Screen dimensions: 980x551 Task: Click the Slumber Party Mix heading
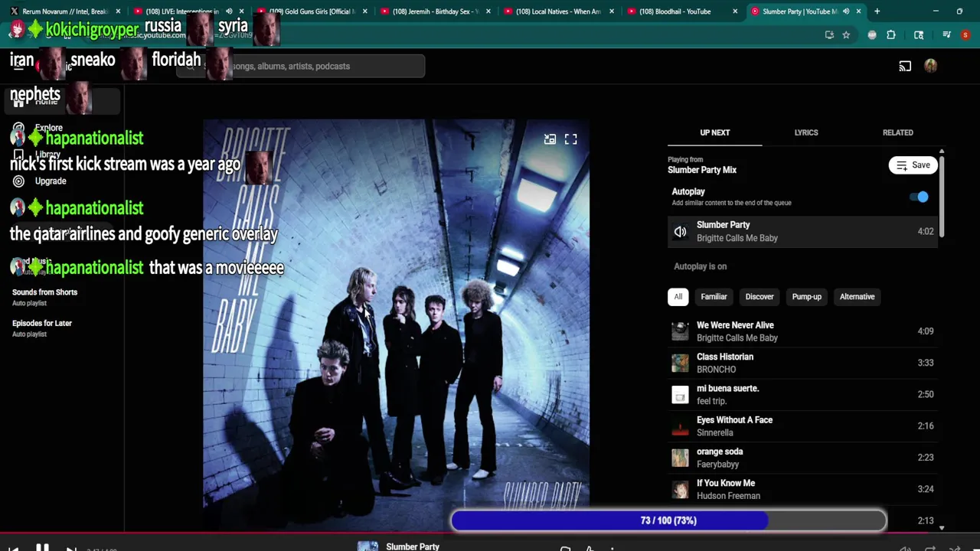(702, 170)
